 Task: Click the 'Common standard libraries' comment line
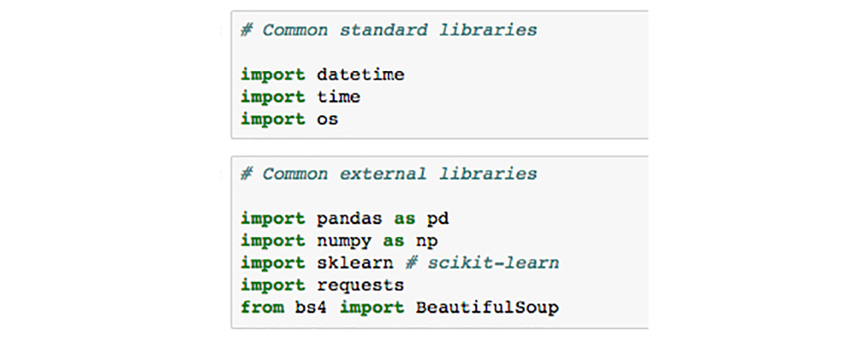pyautogui.click(x=389, y=30)
